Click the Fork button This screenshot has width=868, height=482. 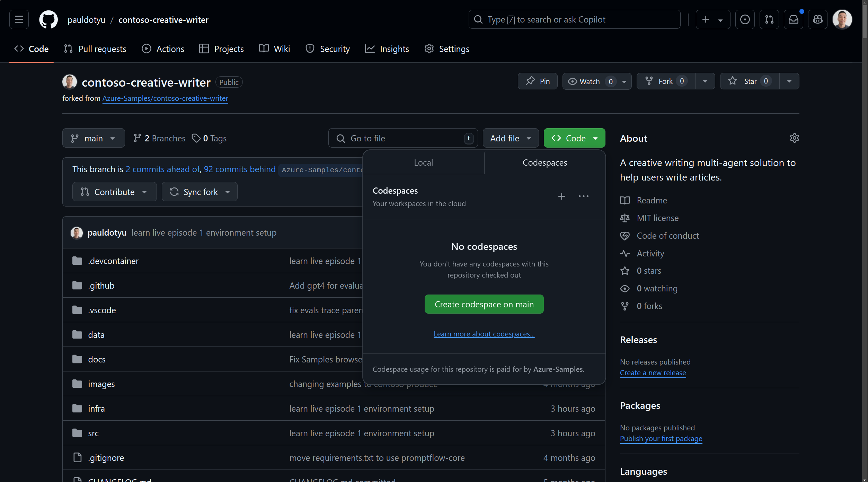coord(666,81)
